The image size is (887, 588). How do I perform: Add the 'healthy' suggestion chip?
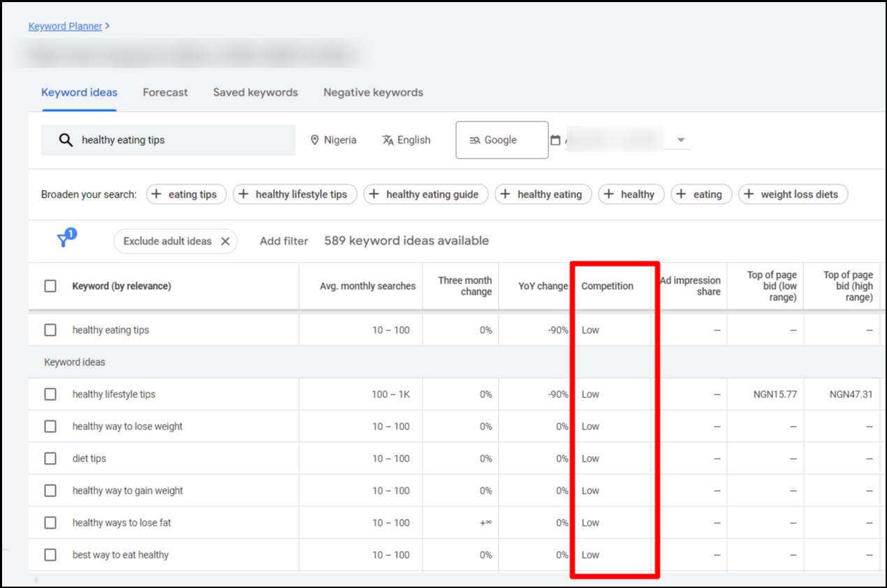[x=631, y=194]
